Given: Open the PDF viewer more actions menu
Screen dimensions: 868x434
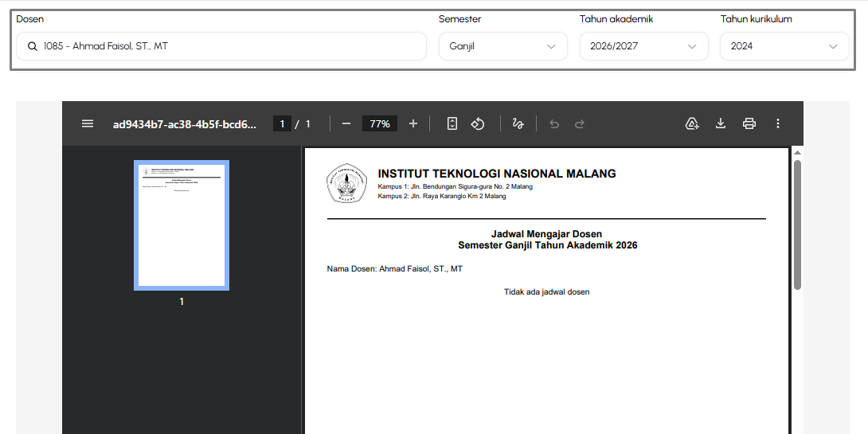Looking at the screenshot, I should click(x=778, y=123).
